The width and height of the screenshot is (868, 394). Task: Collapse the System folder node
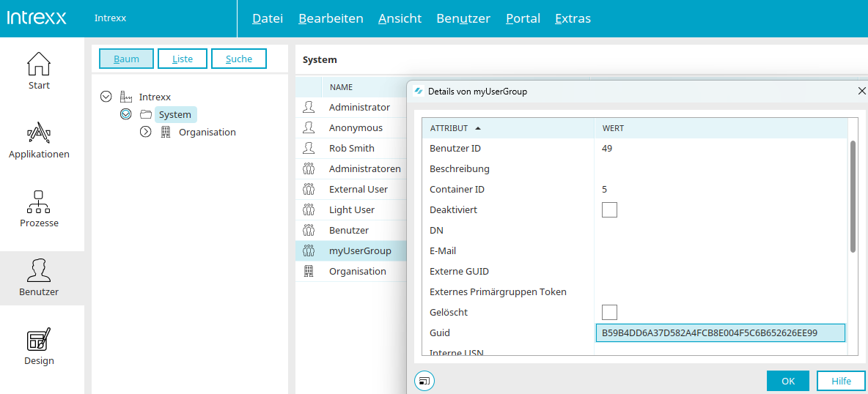(125, 114)
